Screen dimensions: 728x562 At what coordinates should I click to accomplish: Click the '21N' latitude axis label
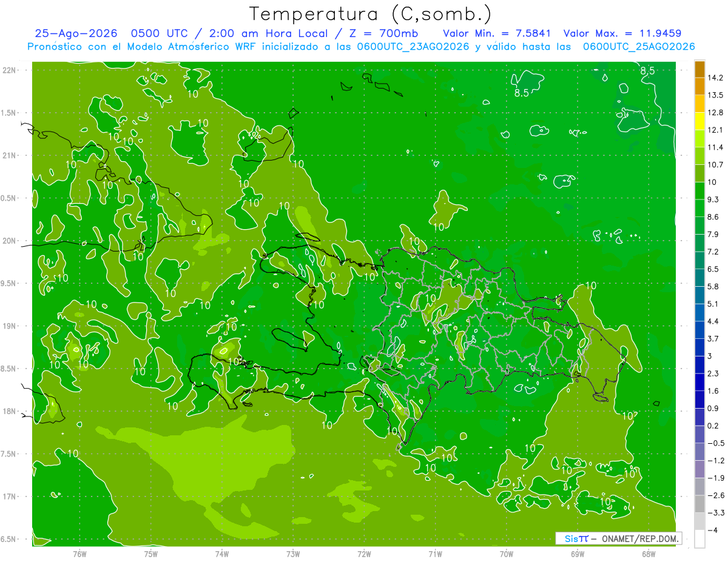click(10, 155)
